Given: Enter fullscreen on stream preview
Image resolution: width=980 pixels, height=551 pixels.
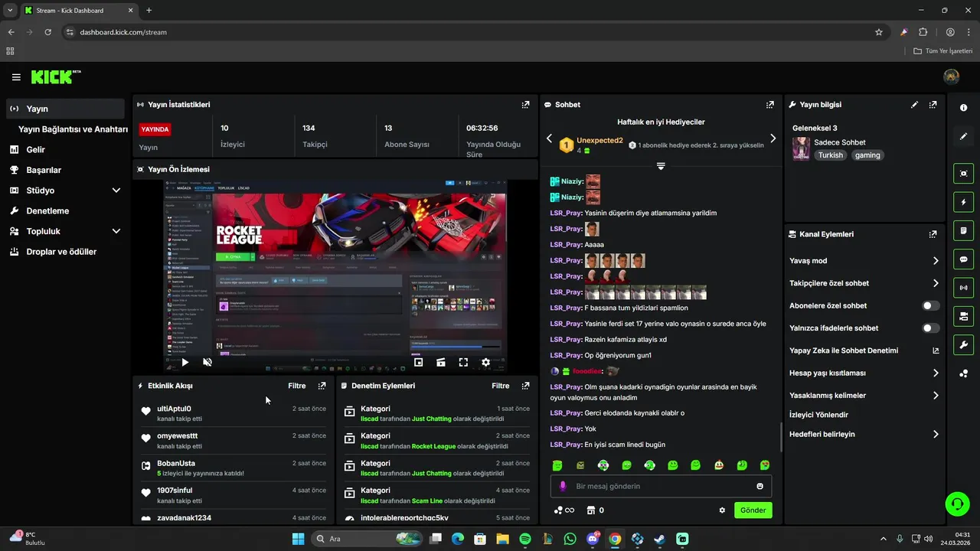Looking at the screenshot, I should (x=463, y=363).
